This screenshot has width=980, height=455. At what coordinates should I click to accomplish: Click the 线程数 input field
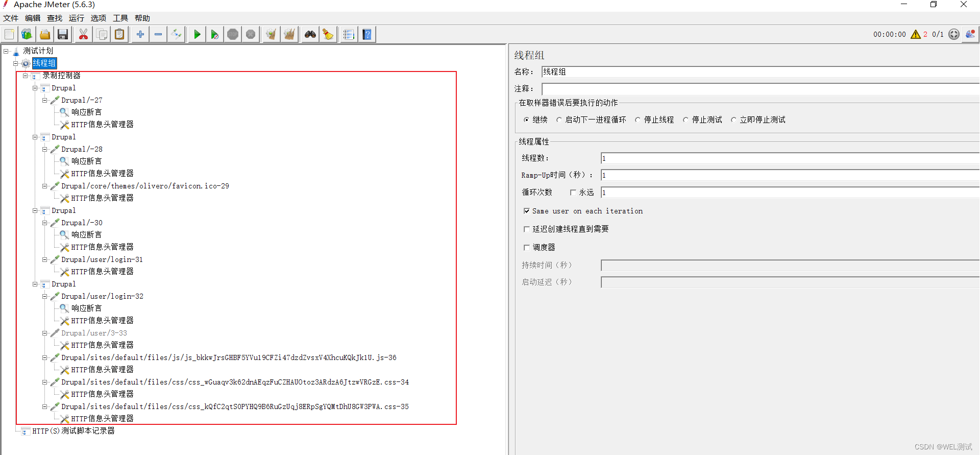point(790,158)
